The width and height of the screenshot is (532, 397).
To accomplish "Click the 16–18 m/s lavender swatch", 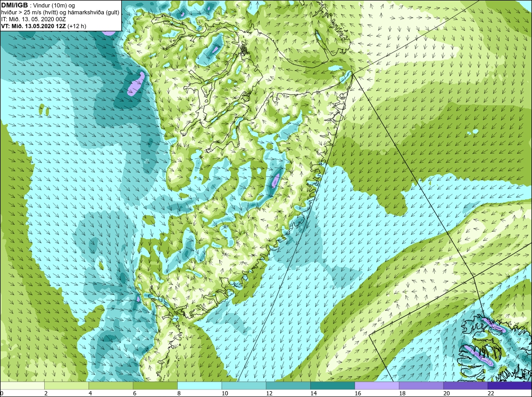I will click(x=377, y=385).
